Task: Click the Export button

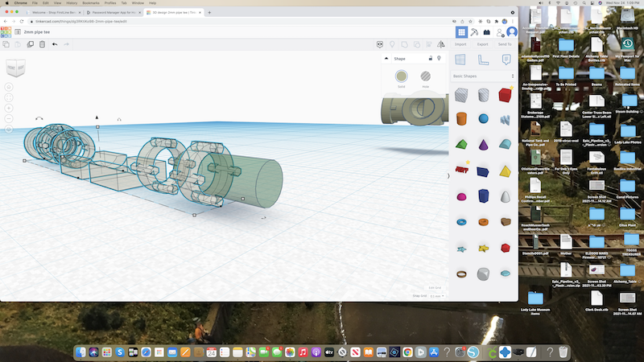Action: 482,44
